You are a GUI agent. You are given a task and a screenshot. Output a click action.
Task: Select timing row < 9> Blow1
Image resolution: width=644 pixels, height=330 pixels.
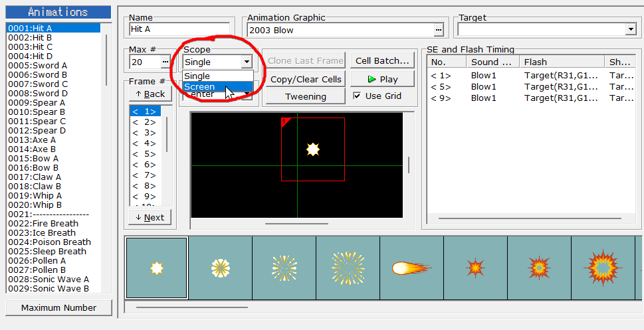tap(532, 98)
